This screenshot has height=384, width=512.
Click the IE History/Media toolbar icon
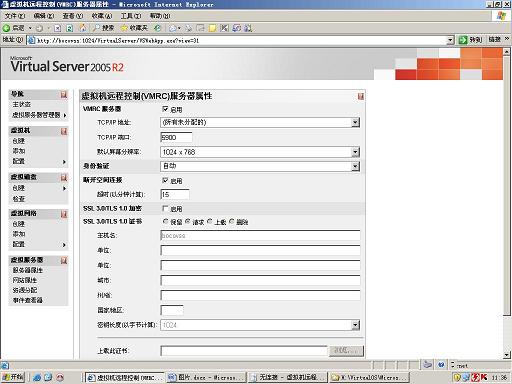[157, 28]
